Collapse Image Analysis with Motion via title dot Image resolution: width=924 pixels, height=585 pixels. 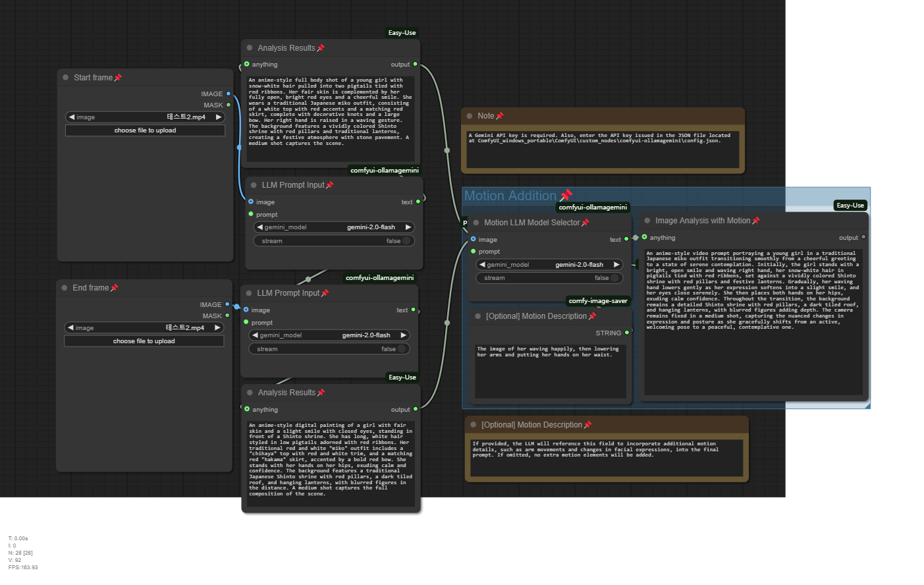click(x=647, y=221)
